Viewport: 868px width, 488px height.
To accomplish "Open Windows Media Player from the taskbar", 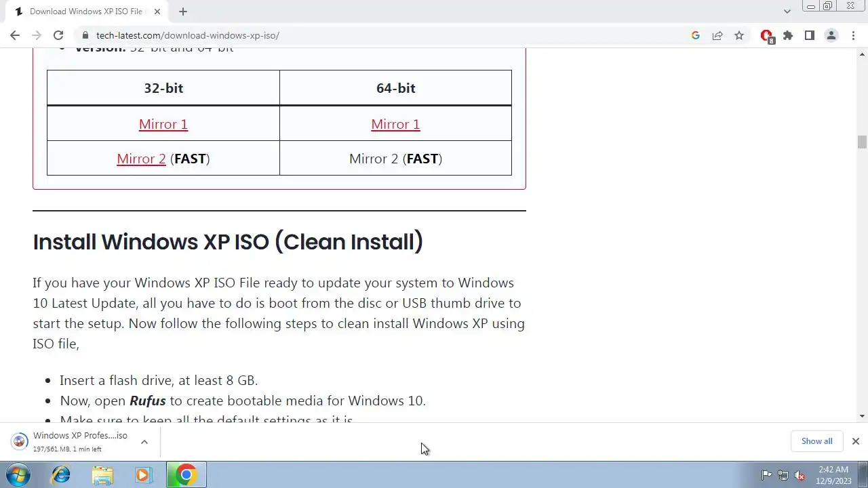I will point(143,475).
